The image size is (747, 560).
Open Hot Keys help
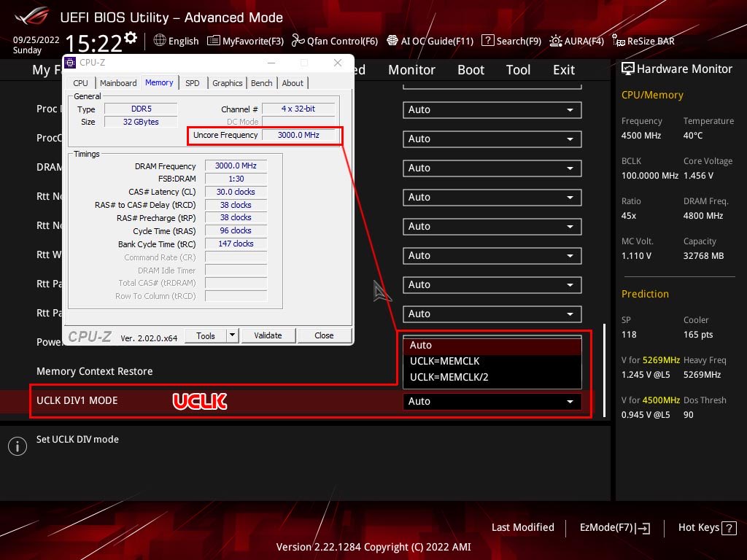click(x=707, y=528)
